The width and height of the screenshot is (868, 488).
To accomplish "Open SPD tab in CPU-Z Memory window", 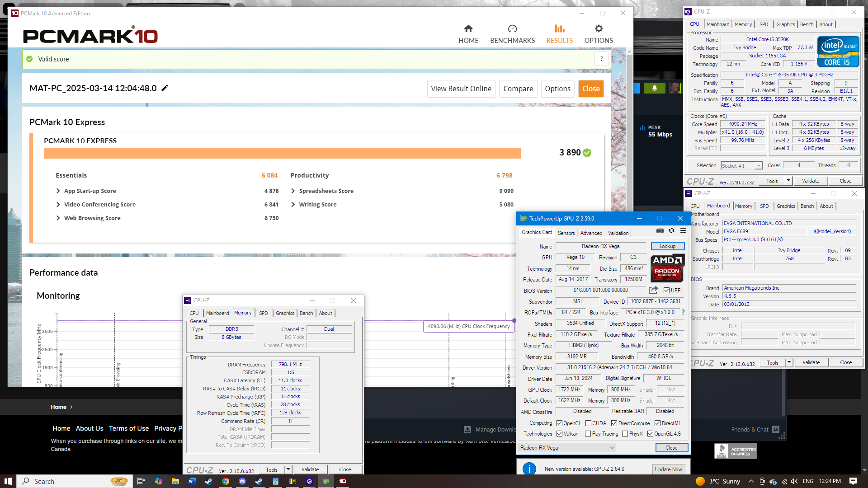I will point(263,313).
